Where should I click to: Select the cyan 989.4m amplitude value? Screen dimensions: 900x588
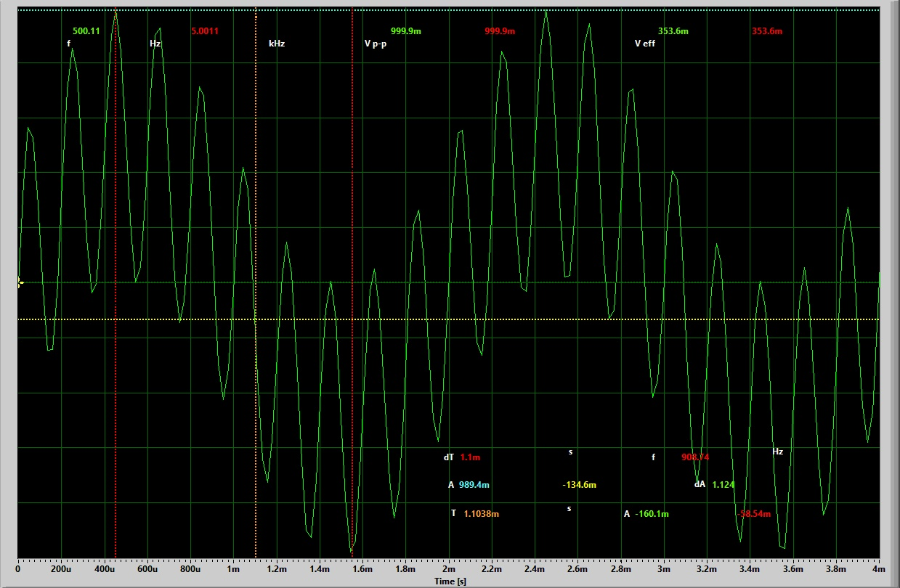474,485
